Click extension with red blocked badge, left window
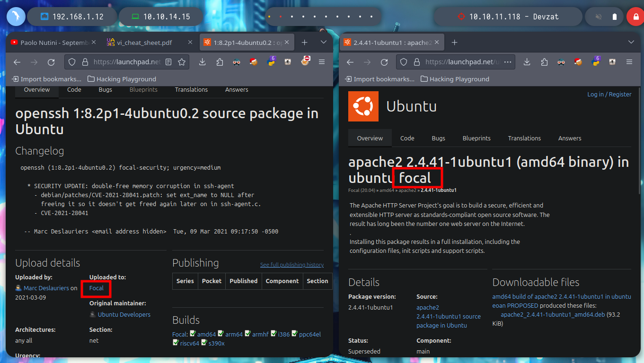644x363 pixels. (306, 61)
